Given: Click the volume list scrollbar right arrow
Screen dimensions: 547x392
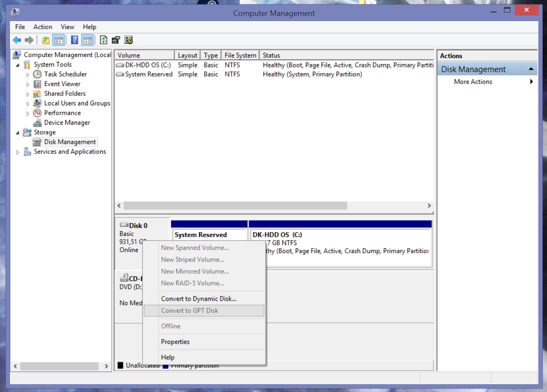Looking at the screenshot, I should click(429, 206).
